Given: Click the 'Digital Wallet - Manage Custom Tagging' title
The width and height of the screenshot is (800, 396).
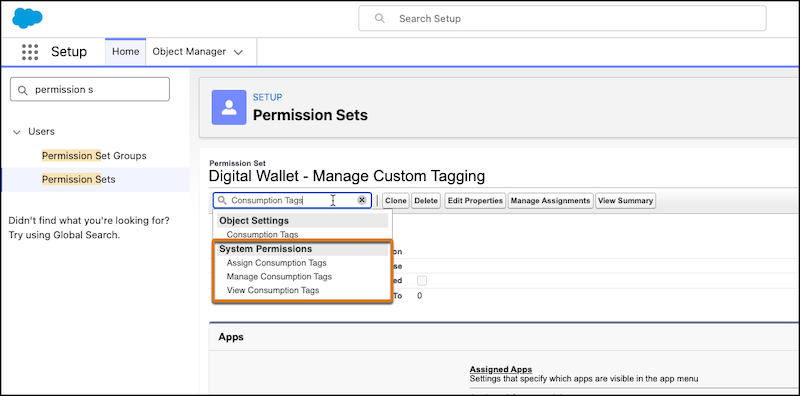Looking at the screenshot, I should click(347, 177).
